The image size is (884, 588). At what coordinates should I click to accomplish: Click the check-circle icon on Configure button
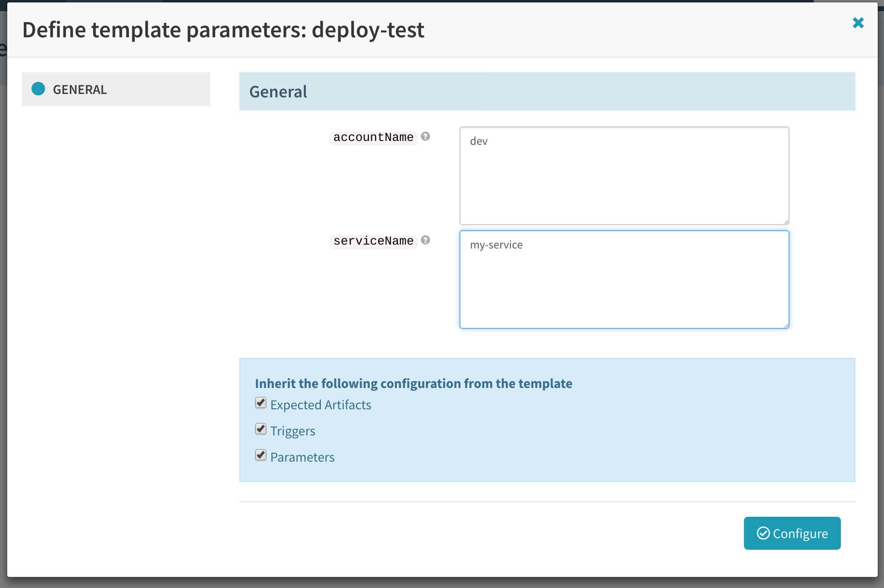763,533
